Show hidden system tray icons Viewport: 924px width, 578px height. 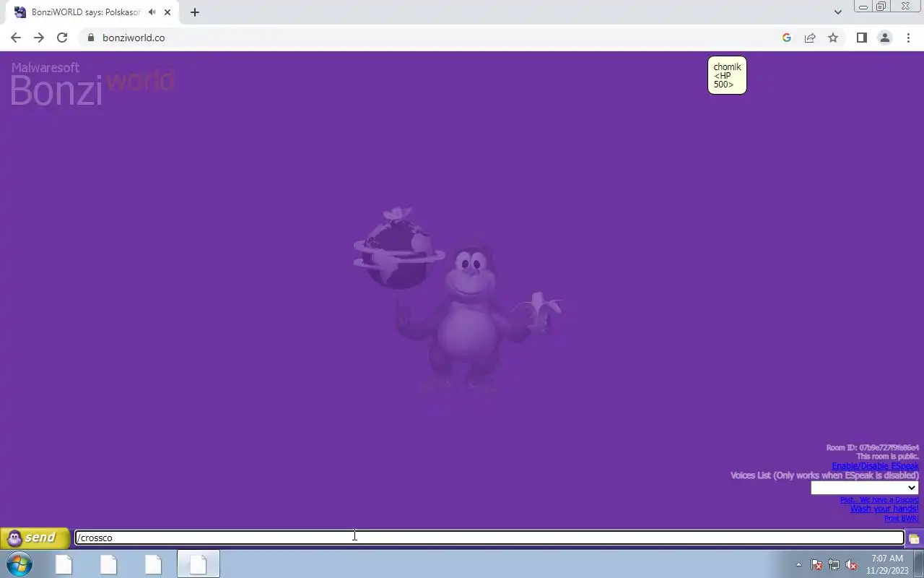click(798, 565)
